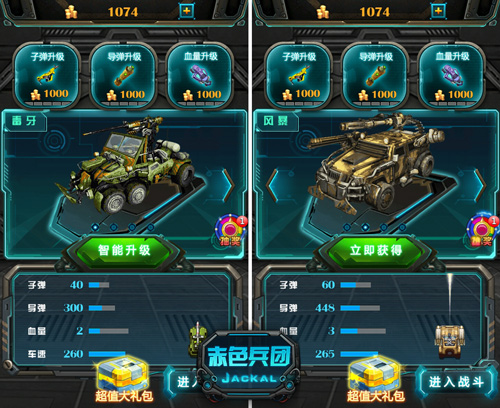Show previous vehicle before 风暴 with left chevron
Image resolution: width=500 pixels, height=408 pixels.
pyautogui.click(x=273, y=185)
